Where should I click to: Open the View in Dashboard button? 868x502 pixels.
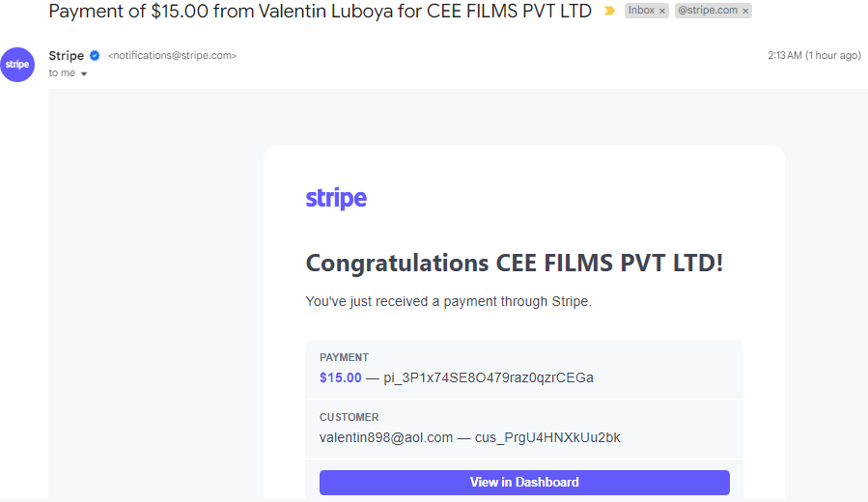click(524, 482)
